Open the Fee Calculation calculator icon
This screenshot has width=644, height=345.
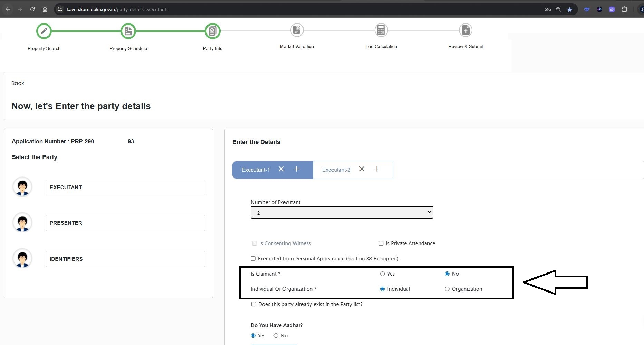(381, 30)
